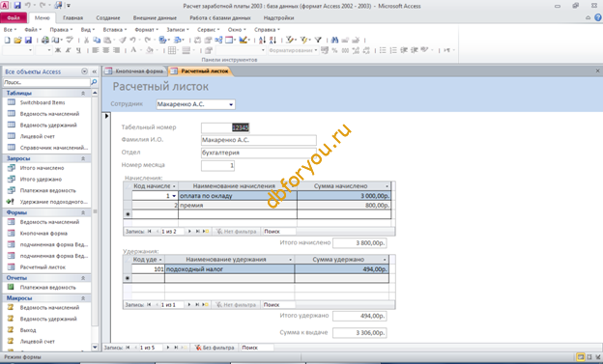Click the Отдел field with бухгалтерия

click(259, 153)
